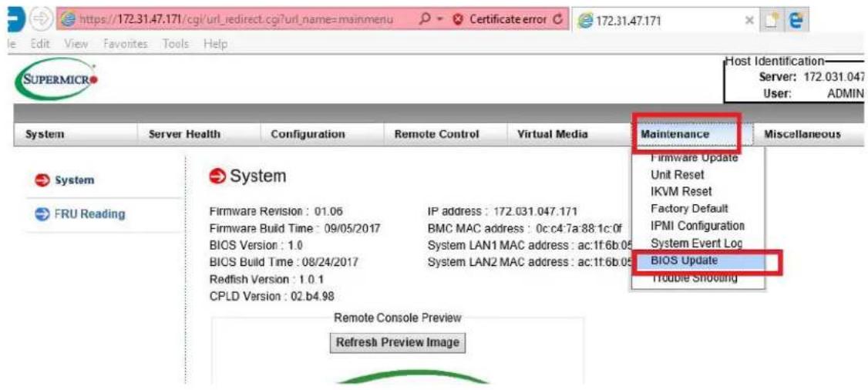
Task: Open the View browser menu
Action: [x=76, y=43]
